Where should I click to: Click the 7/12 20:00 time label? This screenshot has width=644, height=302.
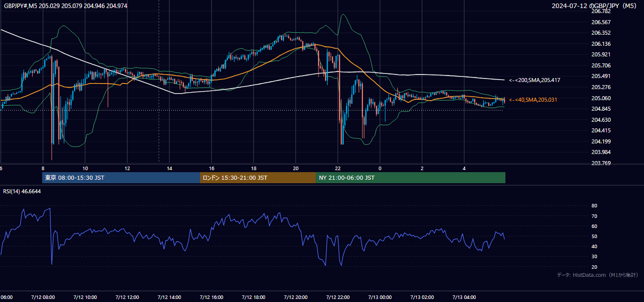click(x=296, y=297)
